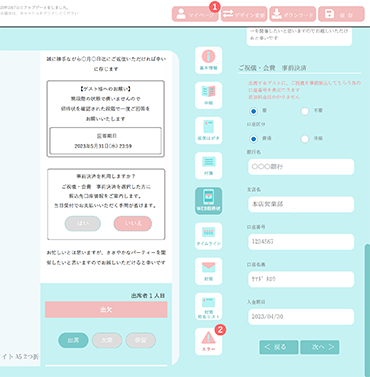This screenshot has width=370, height=377.
Task: Click the ダウンロード button
Action: coord(293,14)
